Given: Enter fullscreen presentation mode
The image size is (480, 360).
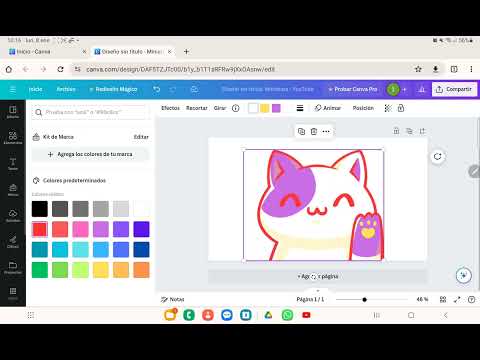Looking at the screenshot, I should [x=457, y=299].
